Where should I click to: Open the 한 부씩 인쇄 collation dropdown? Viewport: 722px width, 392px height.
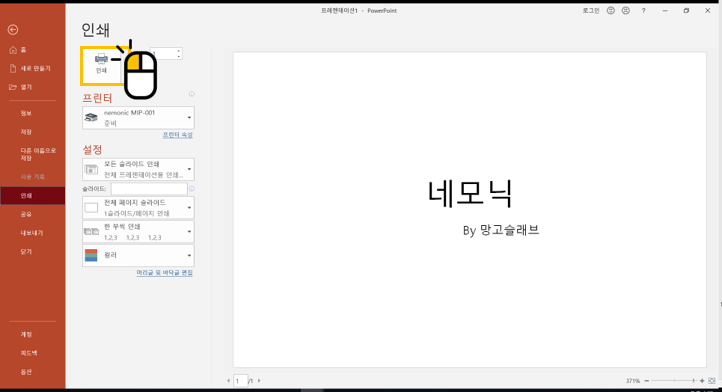click(138, 232)
